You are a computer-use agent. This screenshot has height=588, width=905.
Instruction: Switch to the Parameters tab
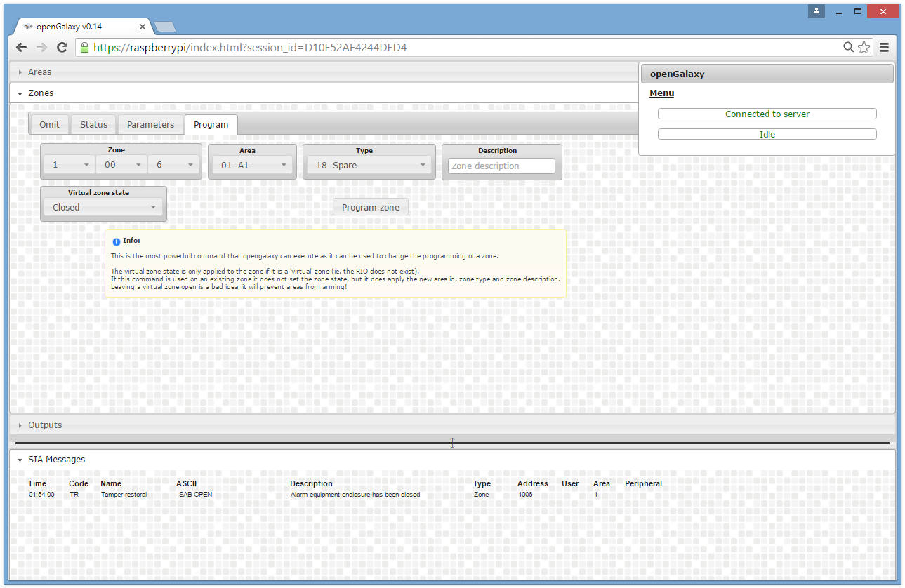tap(150, 124)
